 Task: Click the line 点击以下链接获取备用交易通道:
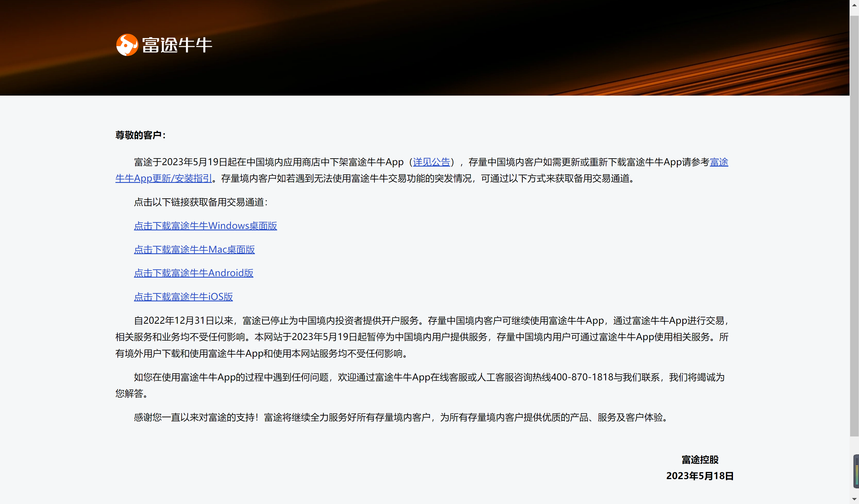click(201, 202)
